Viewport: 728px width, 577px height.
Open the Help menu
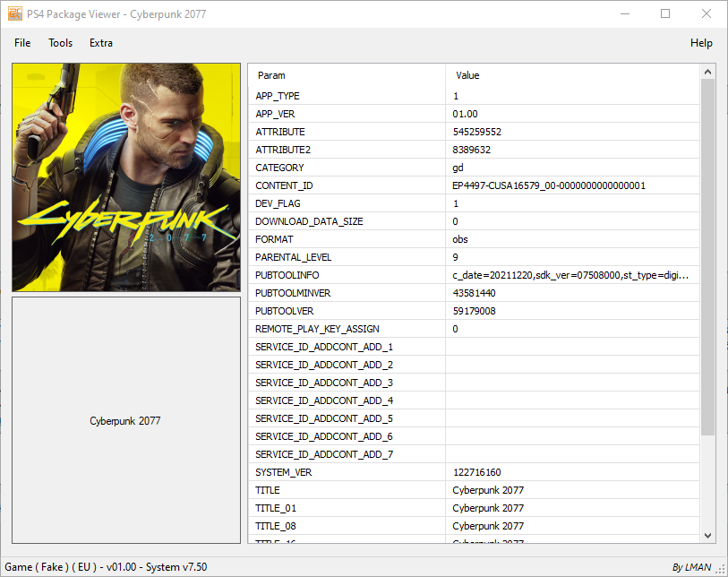point(701,43)
